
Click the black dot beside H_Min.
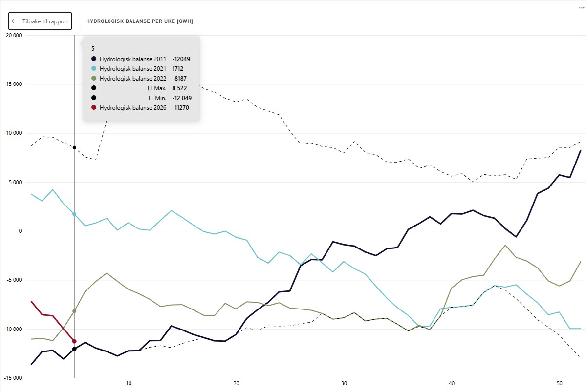pyautogui.click(x=93, y=98)
